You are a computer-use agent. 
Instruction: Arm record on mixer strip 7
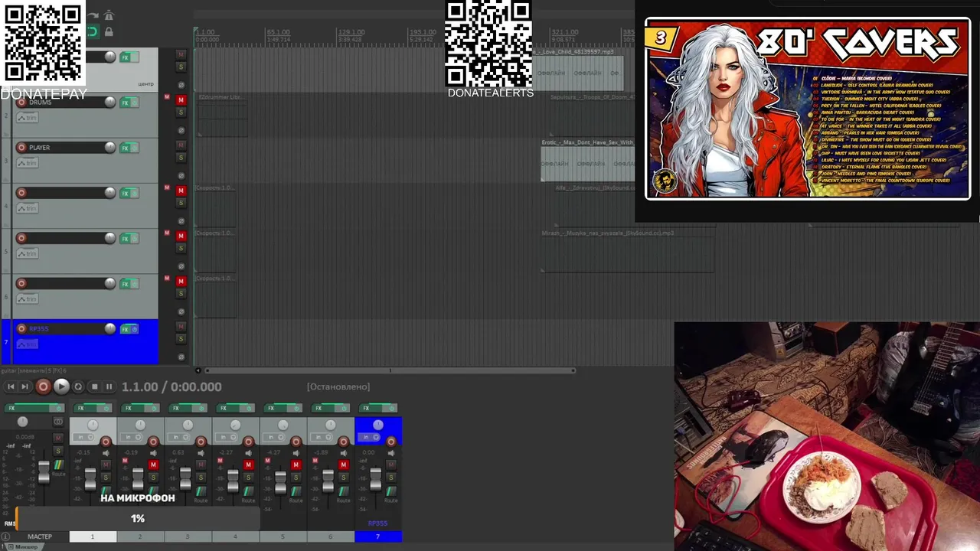(391, 442)
